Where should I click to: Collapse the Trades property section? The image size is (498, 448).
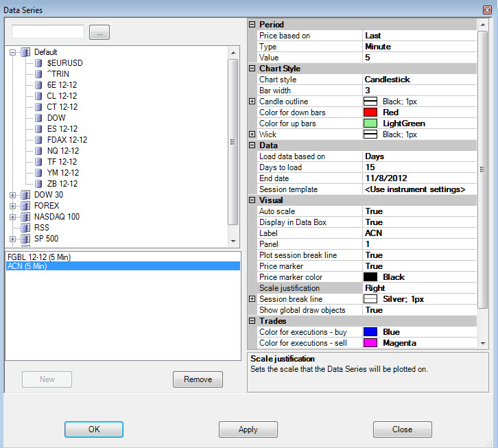click(x=252, y=321)
